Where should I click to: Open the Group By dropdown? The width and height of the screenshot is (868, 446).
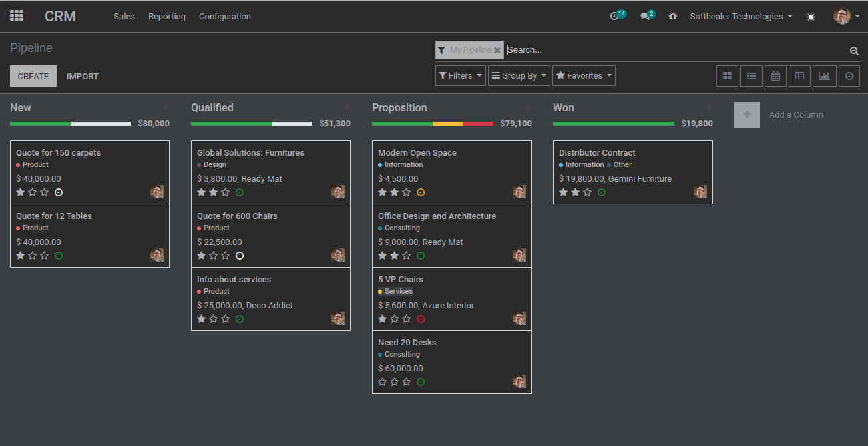coord(519,75)
